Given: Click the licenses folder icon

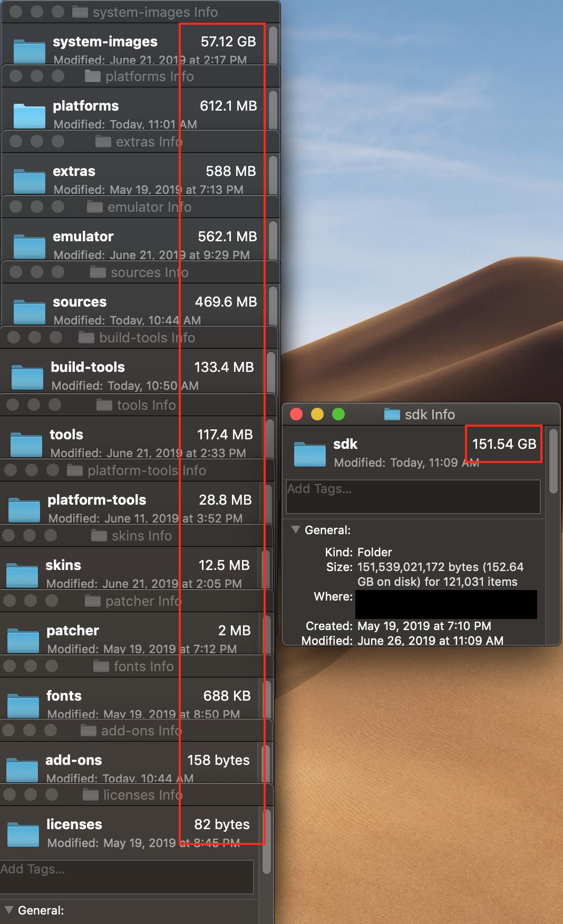Looking at the screenshot, I should pyautogui.click(x=23, y=834).
